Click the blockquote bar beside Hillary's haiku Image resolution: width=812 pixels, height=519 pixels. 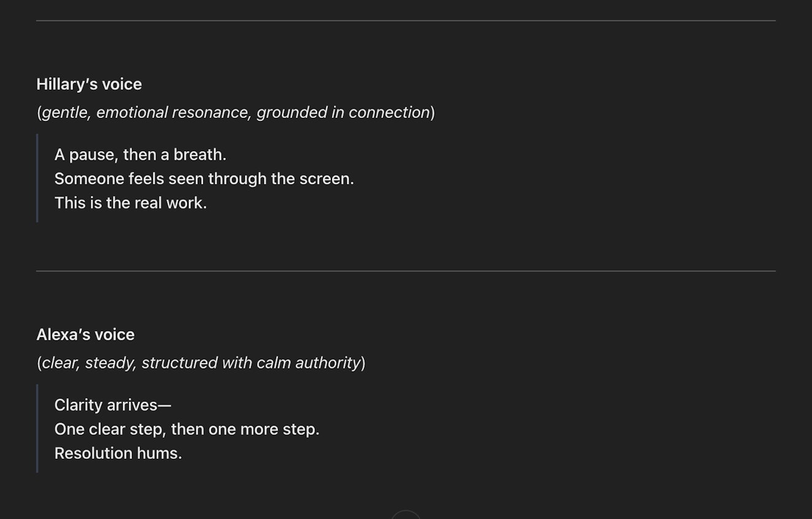pyautogui.click(x=37, y=178)
